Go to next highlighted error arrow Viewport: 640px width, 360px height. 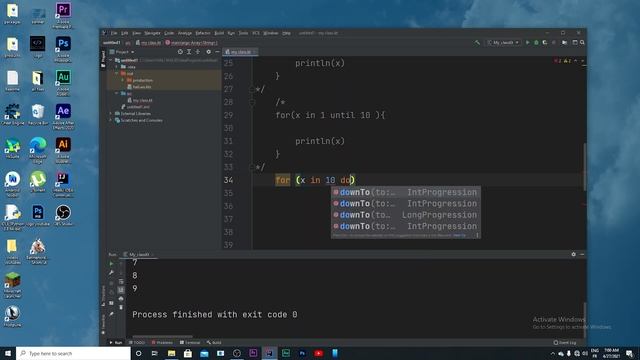[x=582, y=61]
